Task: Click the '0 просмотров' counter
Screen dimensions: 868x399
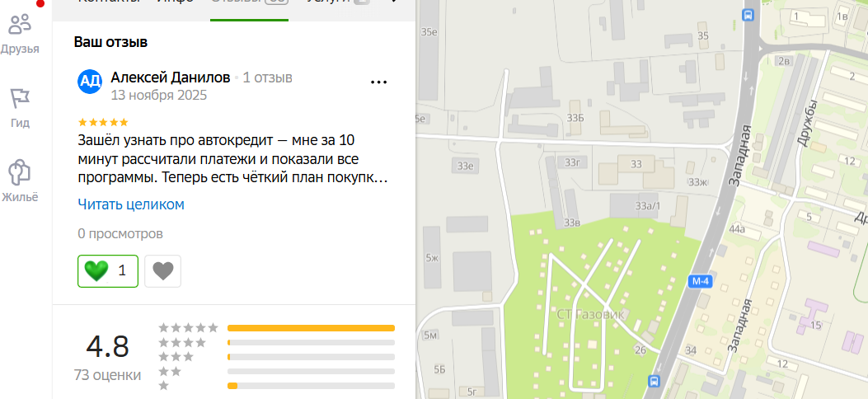Action: click(x=120, y=233)
